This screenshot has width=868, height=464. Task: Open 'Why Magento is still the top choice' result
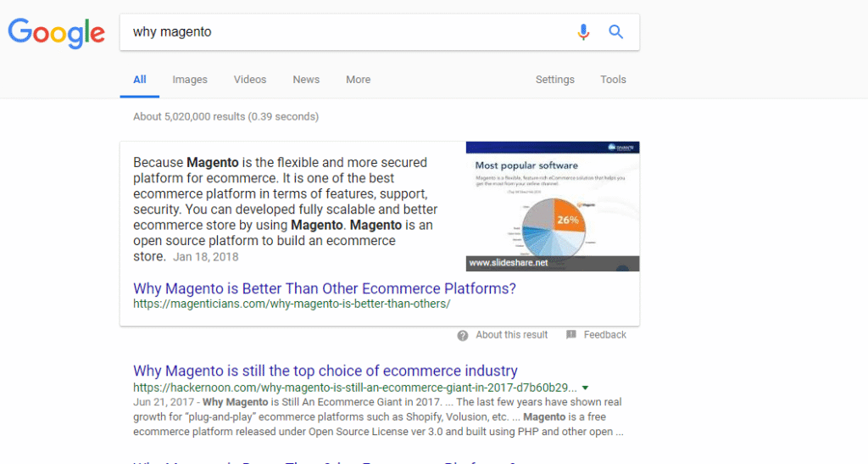[325, 371]
